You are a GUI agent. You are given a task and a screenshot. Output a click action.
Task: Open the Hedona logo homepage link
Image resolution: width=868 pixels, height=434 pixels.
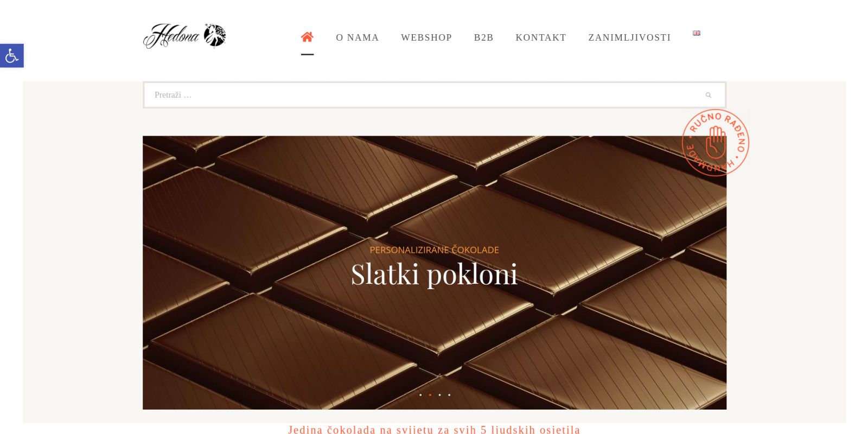tap(184, 36)
